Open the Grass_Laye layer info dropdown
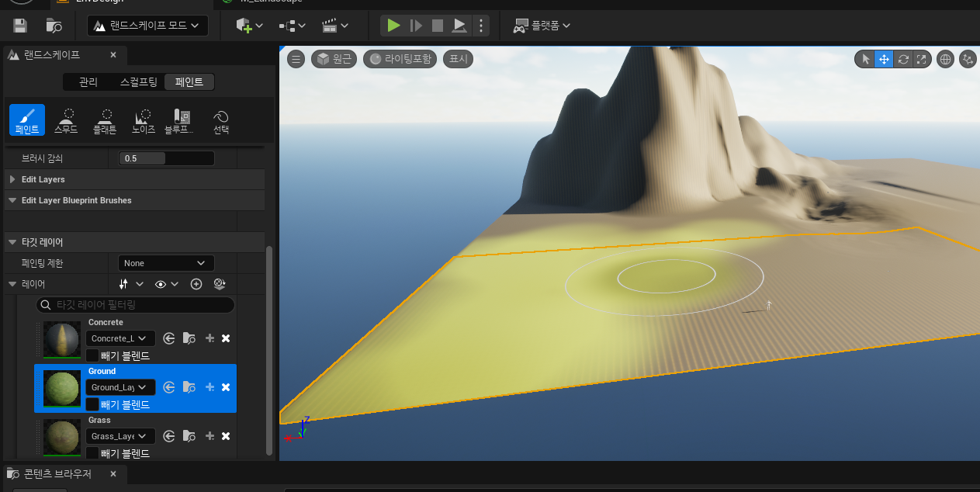This screenshot has height=492, width=980. tap(120, 436)
